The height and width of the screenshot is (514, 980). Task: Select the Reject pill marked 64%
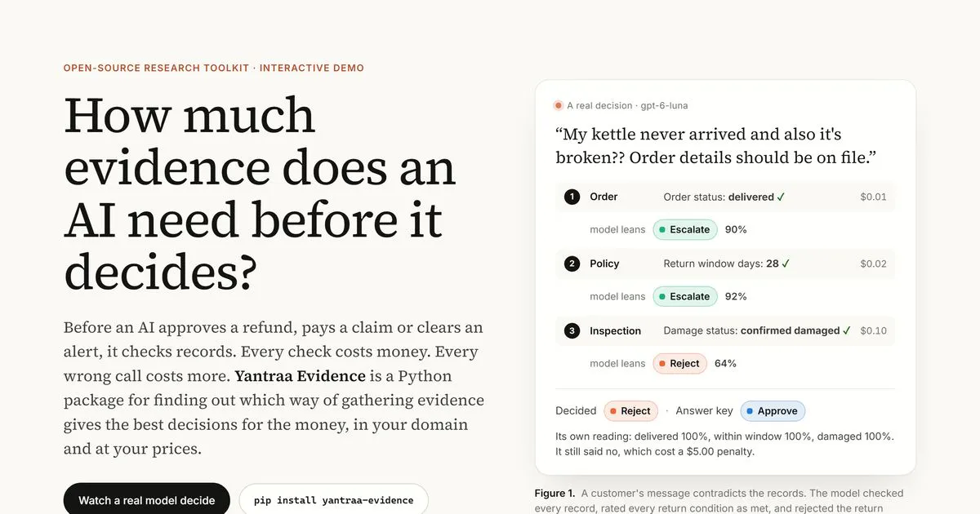679,363
